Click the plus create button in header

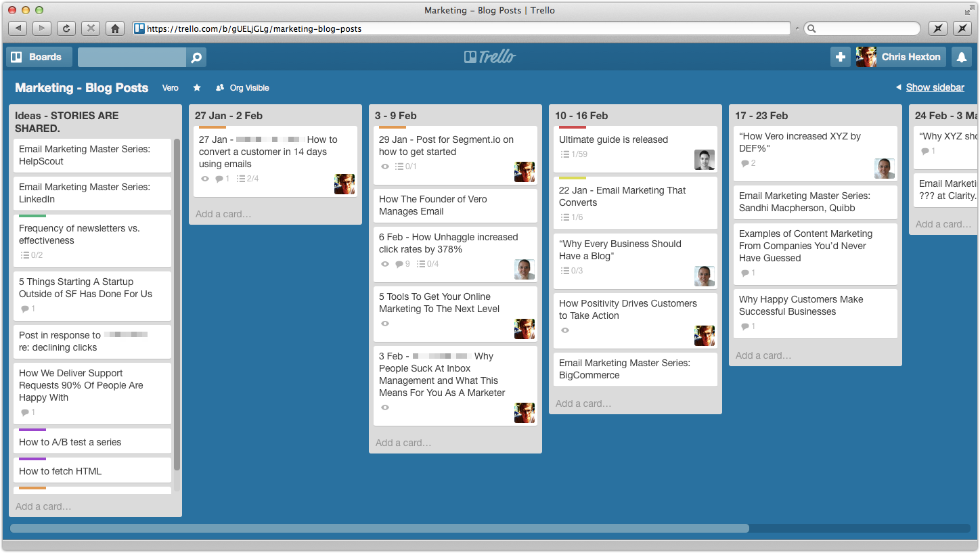[x=840, y=58]
